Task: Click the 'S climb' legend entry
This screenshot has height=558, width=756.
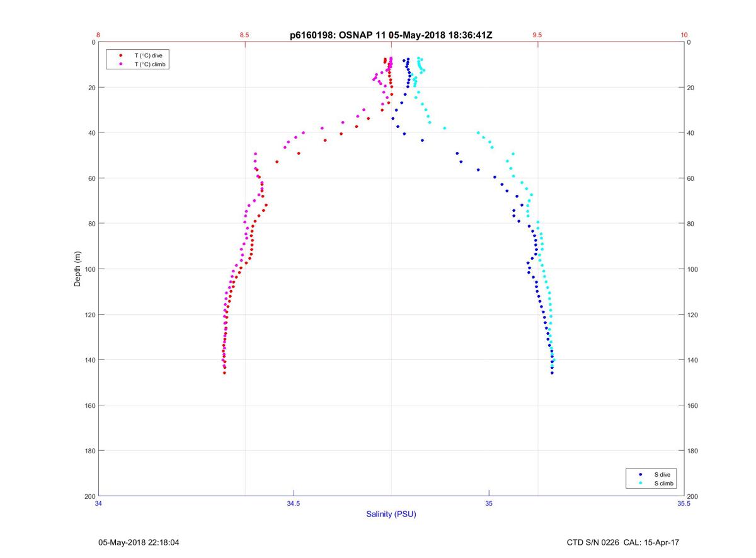Action: tap(663, 483)
